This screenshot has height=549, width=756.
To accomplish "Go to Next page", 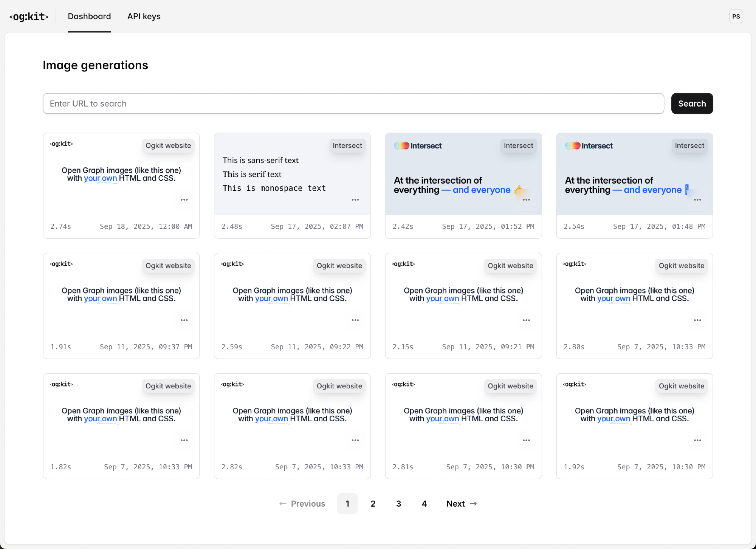I will (461, 504).
